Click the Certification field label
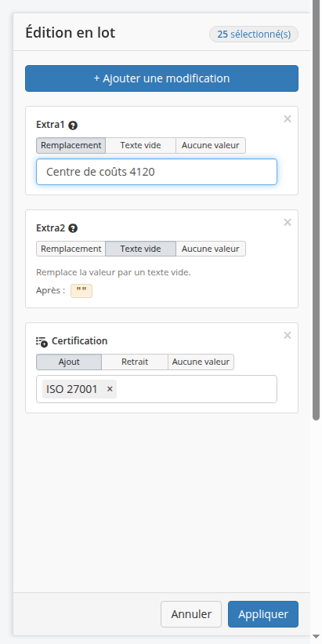This screenshot has width=322, height=644. click(80, 341)
